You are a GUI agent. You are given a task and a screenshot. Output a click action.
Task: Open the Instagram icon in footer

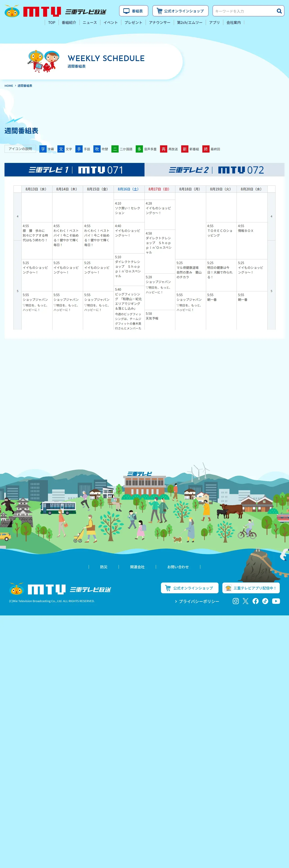tap(235, 601)
